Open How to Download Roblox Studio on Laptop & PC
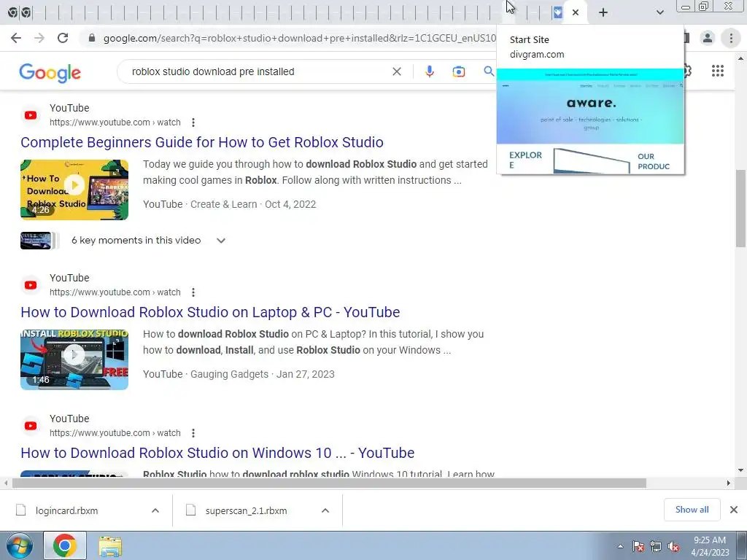This screenshot has height=560, width=747. (210, 312)
